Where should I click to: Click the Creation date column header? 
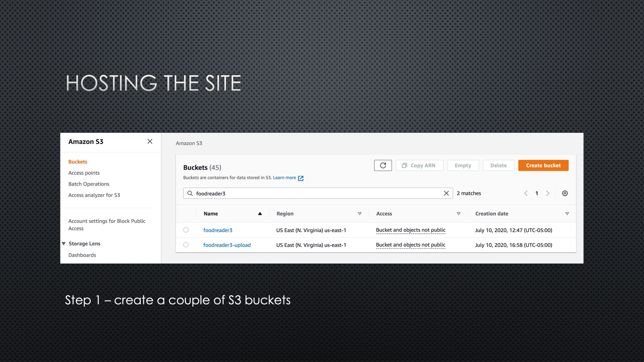coord(492,214)
